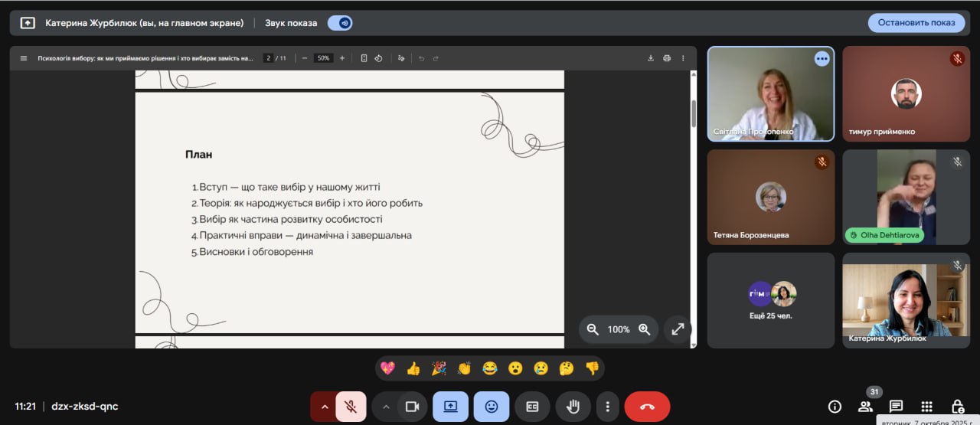The image size is (980, 425).
Task: Open more options three-dot call menu
Action: (607, 407)
